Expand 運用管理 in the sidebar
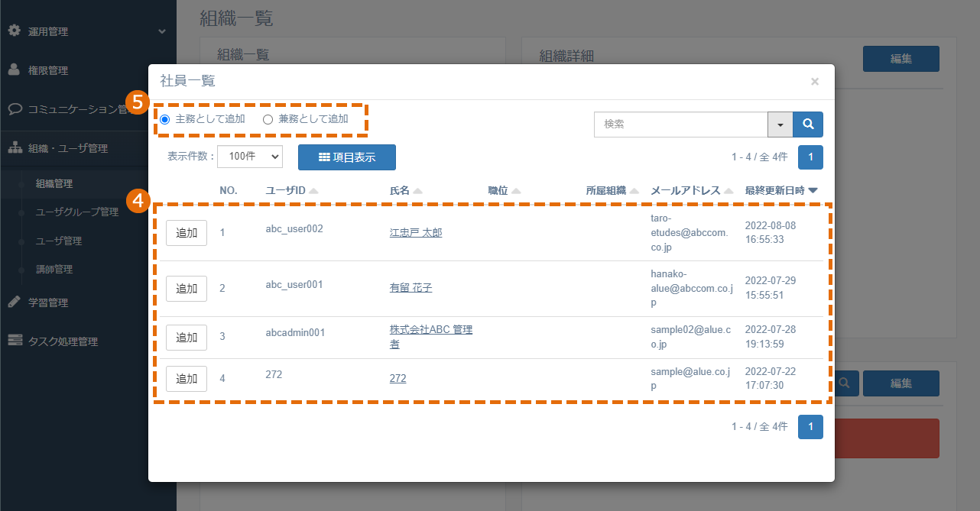Screen dimensions: 980x511 pyautogui.click(x=88, y=31)
